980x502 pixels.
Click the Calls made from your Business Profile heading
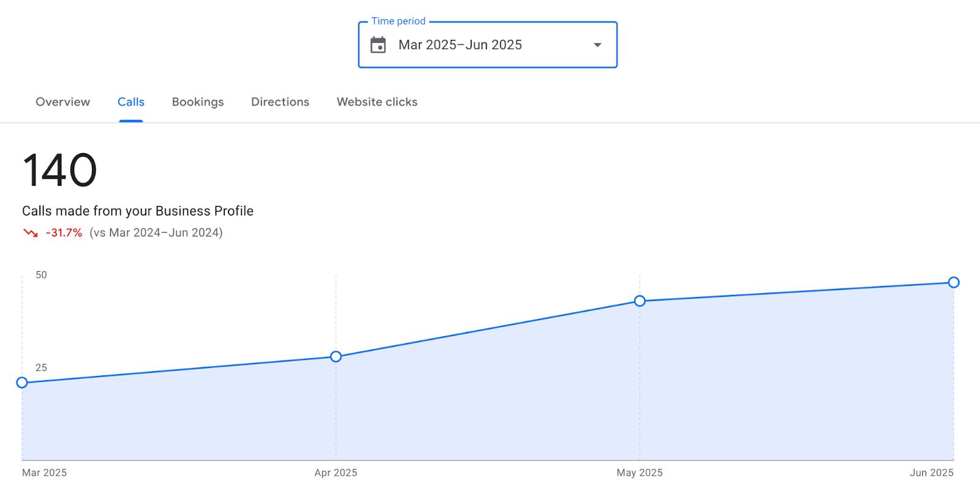138,211
